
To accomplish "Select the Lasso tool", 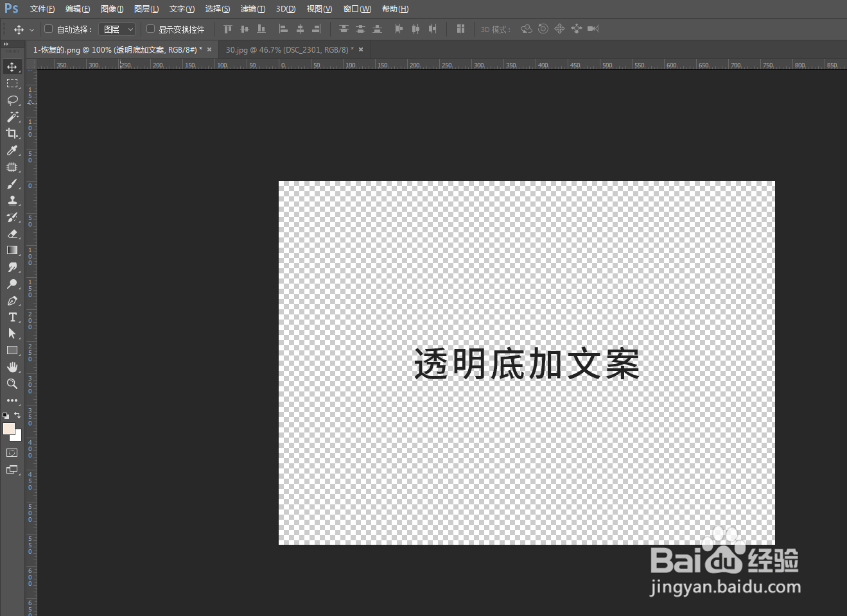I will (12, 100).
